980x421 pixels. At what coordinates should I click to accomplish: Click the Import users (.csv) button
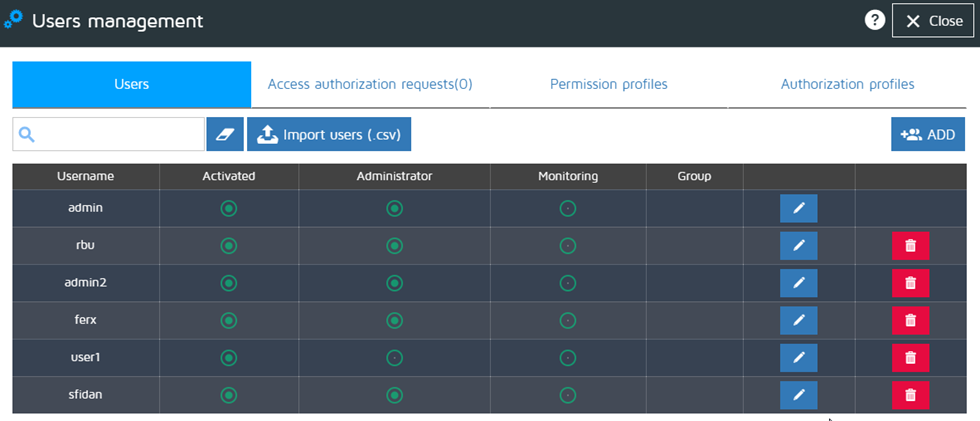click(329, 134)
